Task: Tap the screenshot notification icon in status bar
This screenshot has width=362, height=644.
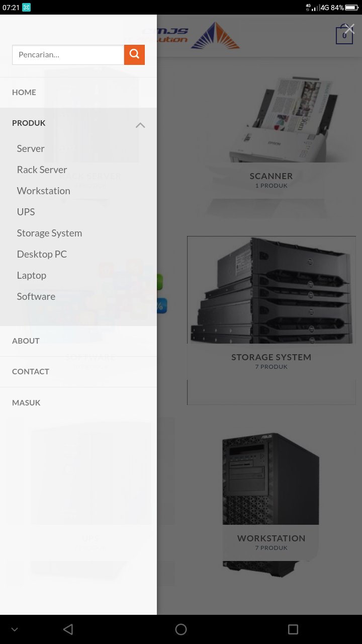Action: pyautogui.click(x=26, y=8)
